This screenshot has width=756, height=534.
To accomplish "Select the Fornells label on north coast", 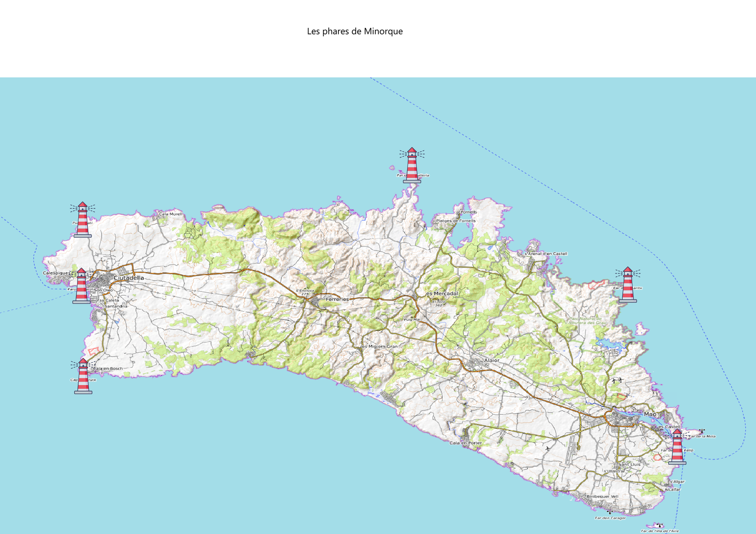I will click(x=469, y=212).
